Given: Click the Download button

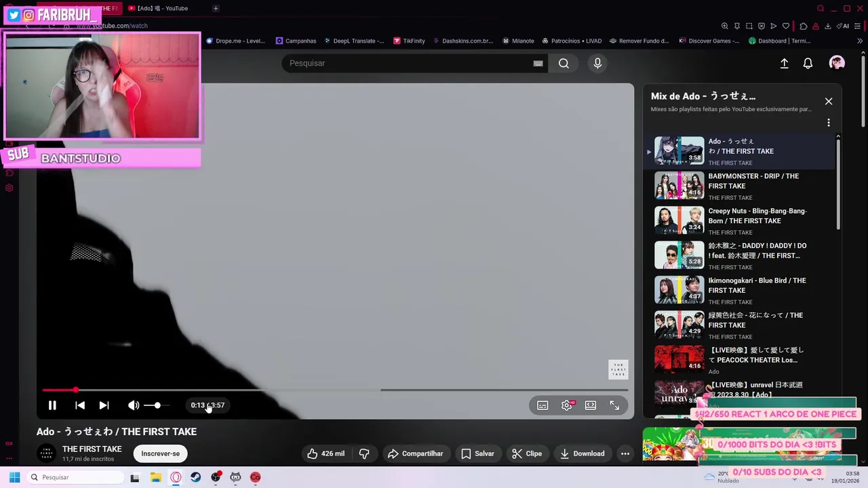Looking at the screenshot, I should [x=583, y=453].
